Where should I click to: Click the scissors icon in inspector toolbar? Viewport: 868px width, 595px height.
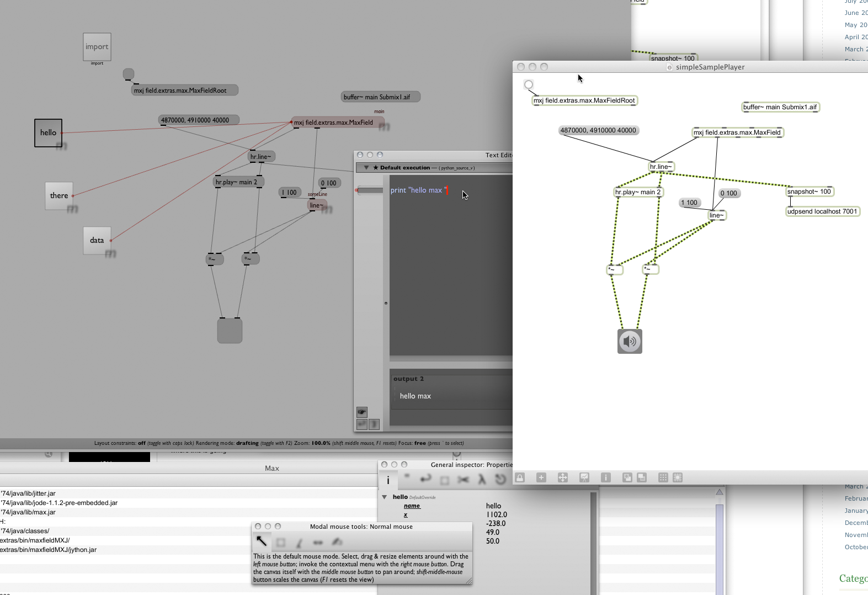click(x=463, y=480)
